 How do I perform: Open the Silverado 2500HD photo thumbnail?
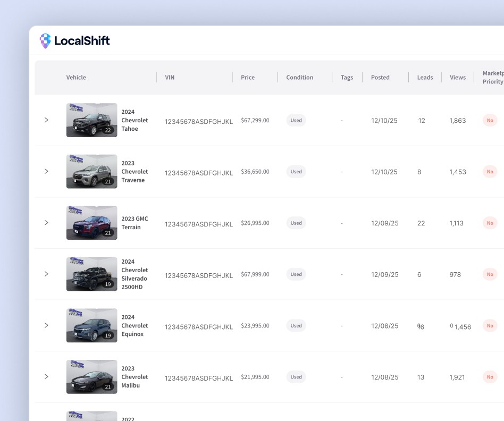click(x=91, y=274)
